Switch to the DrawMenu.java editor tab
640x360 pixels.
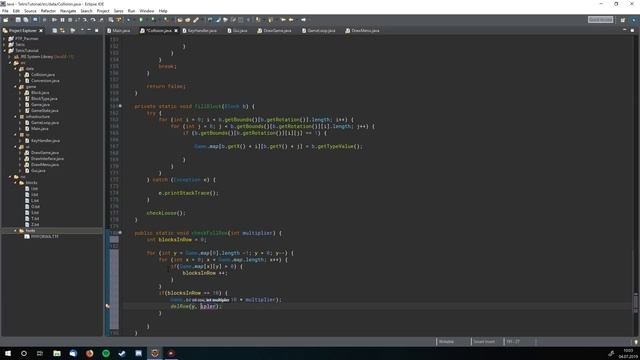[362, 31]
